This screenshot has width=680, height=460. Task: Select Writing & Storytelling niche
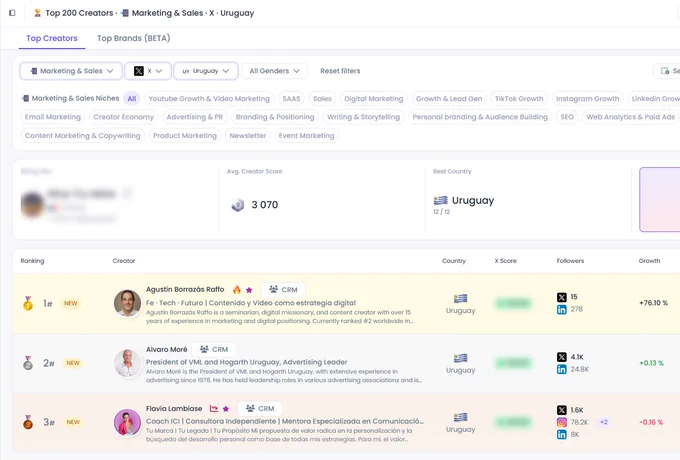363,117
